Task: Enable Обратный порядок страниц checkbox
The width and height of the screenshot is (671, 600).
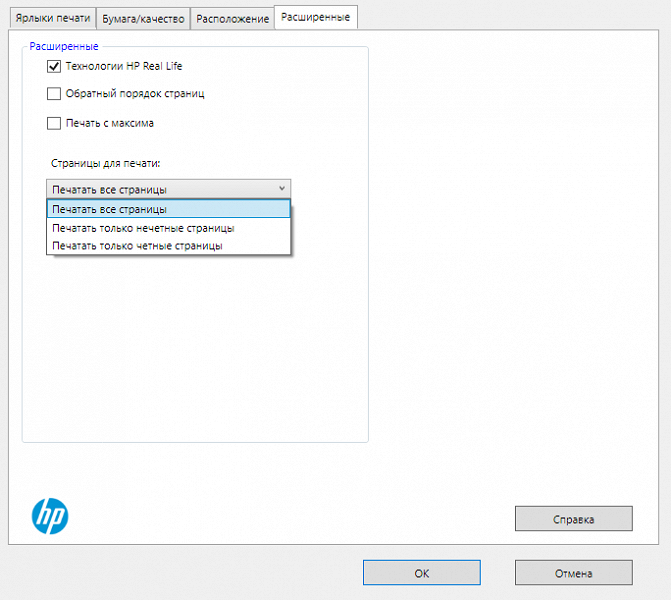Action: click(x=54, y=95)
